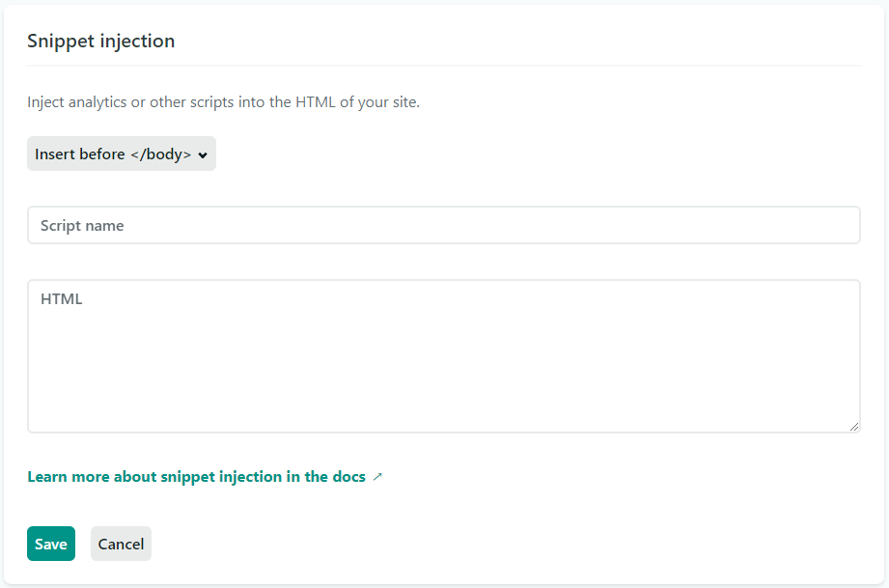This screenshot has width=889, height=588.
Task: Click the "Snippet injection" heading
Action: [101, 42]
